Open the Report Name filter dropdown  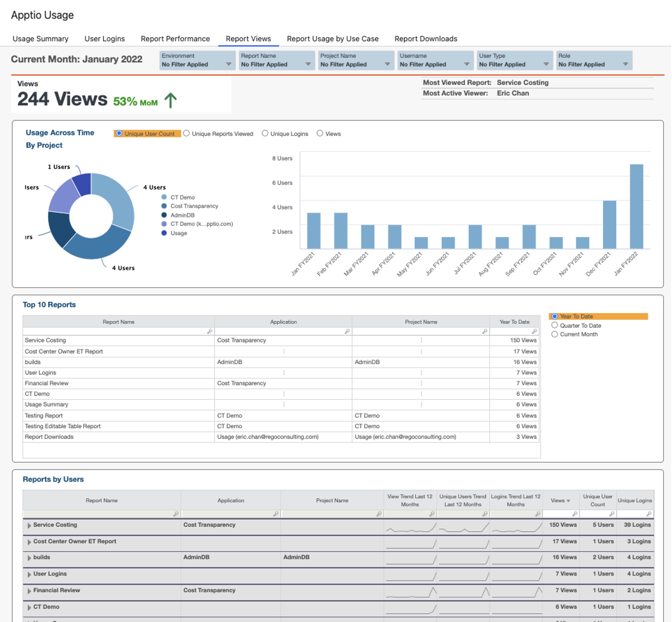(277, 60)
